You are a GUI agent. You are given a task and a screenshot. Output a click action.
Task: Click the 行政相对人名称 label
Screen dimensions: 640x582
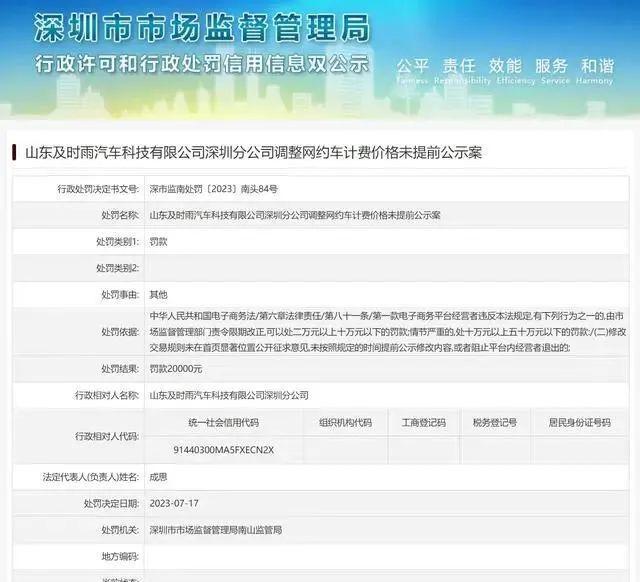pyautogui.click(x=107, y=395)
